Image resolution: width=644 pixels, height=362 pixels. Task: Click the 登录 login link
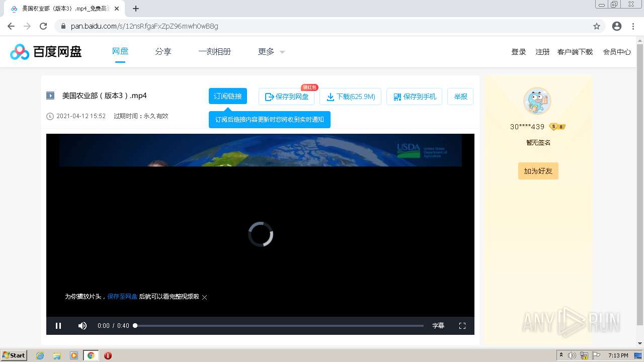pyautogui.click(x=519, y=52)
